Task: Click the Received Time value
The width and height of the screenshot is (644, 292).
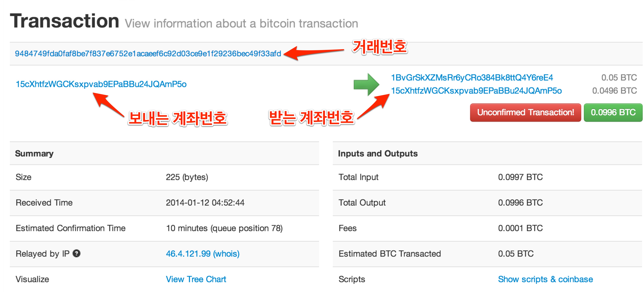Action: coord(205,203)
